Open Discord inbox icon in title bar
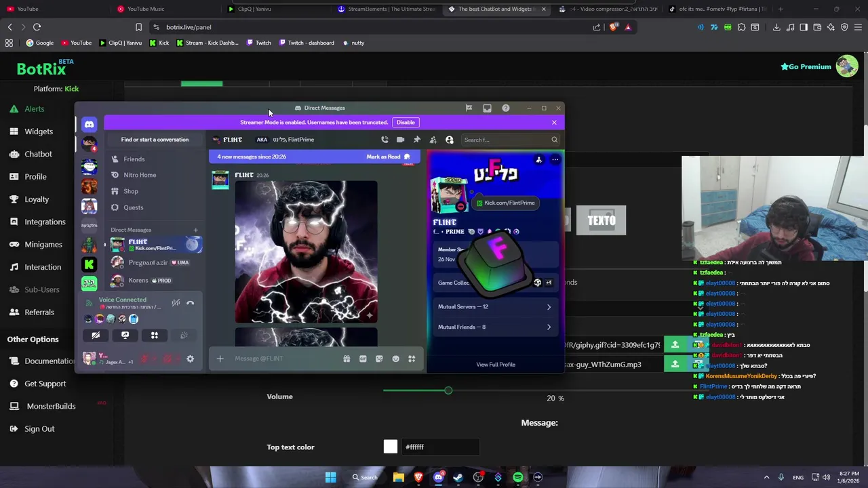The image size is (868, 488). (x=487, y=108)
